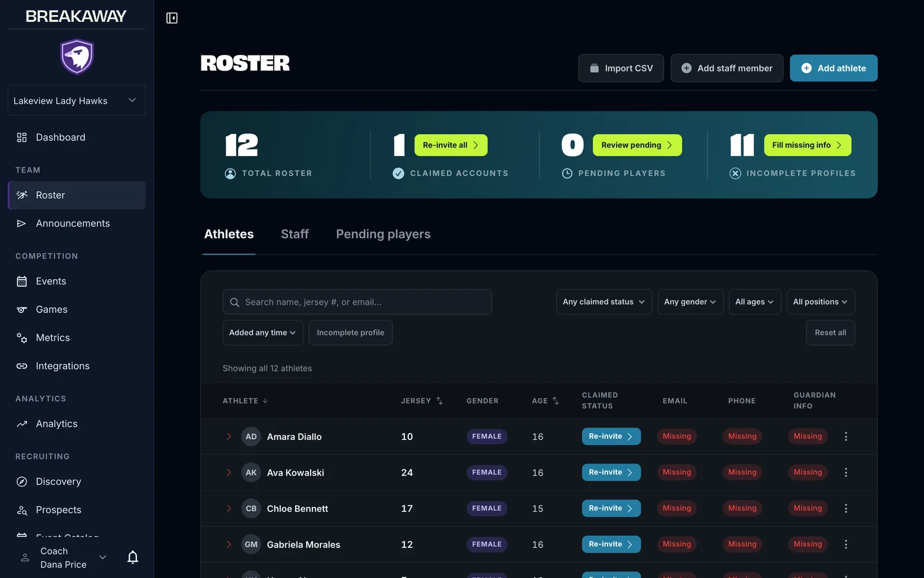Toggle Incomplete profile filter
This screenshot has width=924, height=578.
351,333
